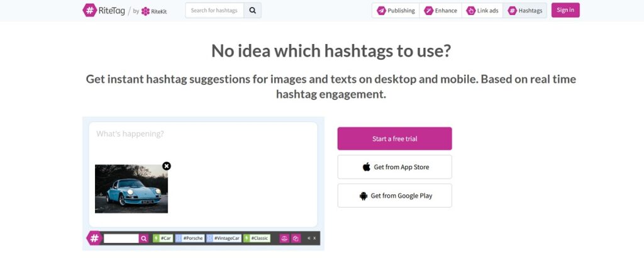Click Start a free trial button
Viewport: 644px width, 258px height.
[394, 138]
